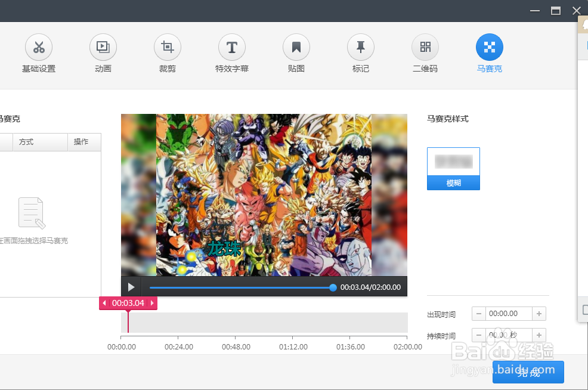Screen dimensions: 588x390
Task: Click the 00:03.04/02:00.00 time readout
Action: 370,287
